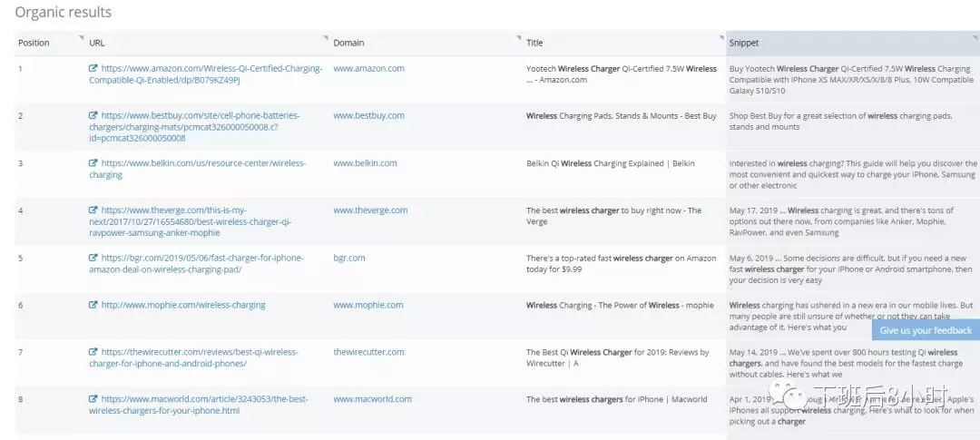
Task: Open external link icon for bgr.com result
Action: click(93, 258)
